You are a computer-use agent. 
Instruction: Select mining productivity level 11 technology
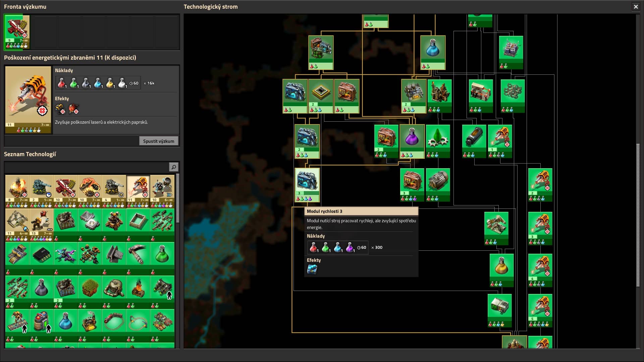point(17,225)
